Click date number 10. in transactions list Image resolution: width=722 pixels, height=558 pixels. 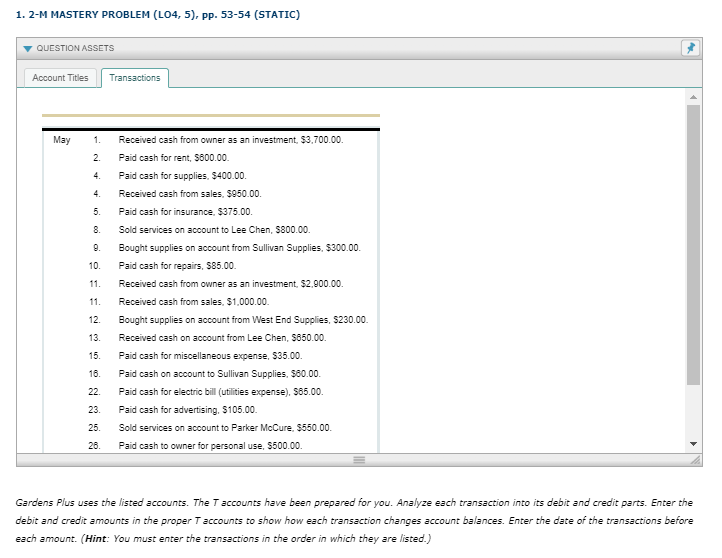pyautogui.click(x=94, y=266)
